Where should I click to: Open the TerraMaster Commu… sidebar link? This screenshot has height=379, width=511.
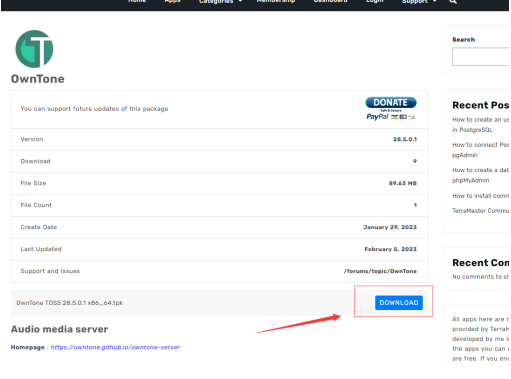pos(480,210)
